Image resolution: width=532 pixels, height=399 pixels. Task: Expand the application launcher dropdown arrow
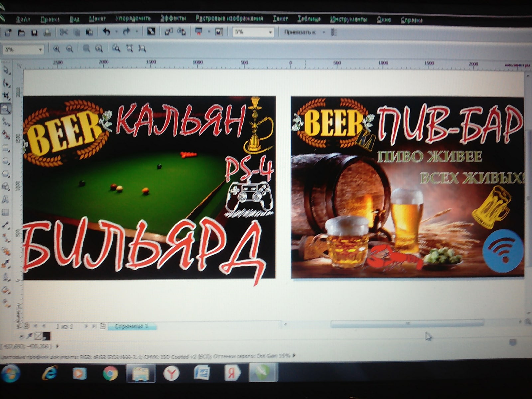tap(209, 32)
